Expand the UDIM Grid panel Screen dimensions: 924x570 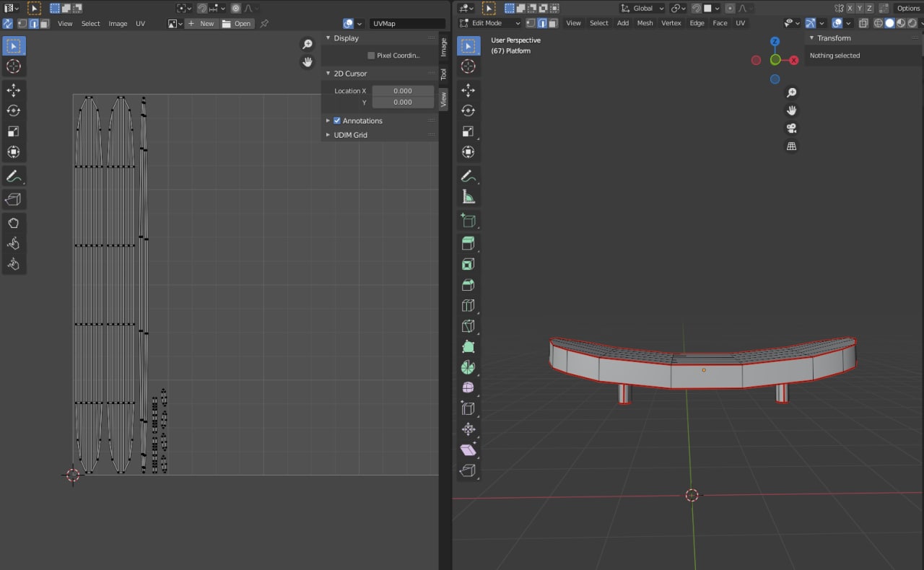(328, 135)
